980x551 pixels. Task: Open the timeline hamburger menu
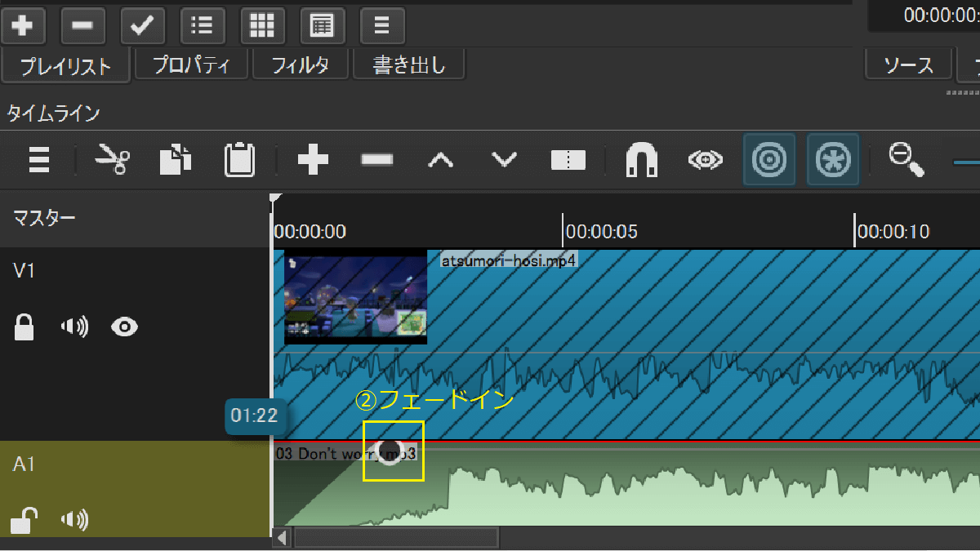tap(38, 160)
